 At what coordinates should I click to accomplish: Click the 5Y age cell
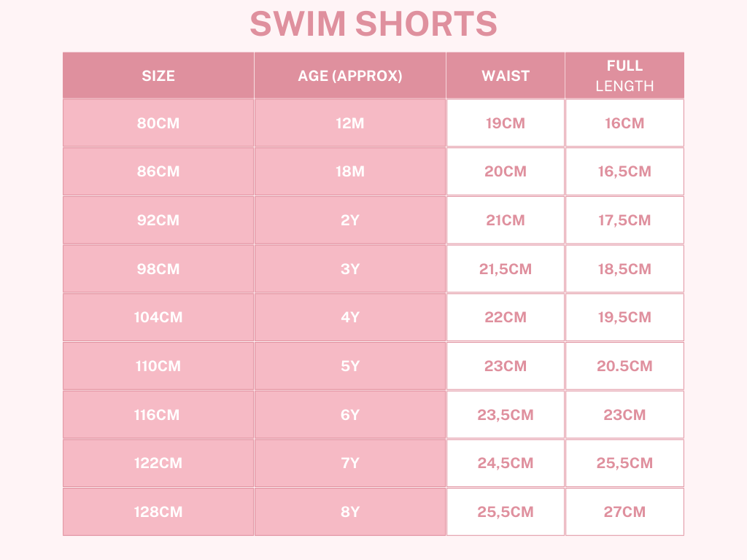click(350, 366)
